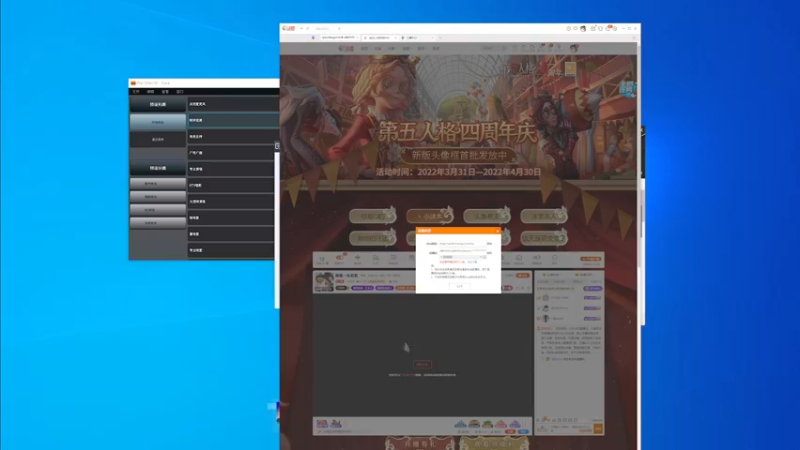The width and height of the screenshot is (800, 450).
Task: Select the first instrument row in Play Online list
Action: pyautogui.click(x=233, y=104)
